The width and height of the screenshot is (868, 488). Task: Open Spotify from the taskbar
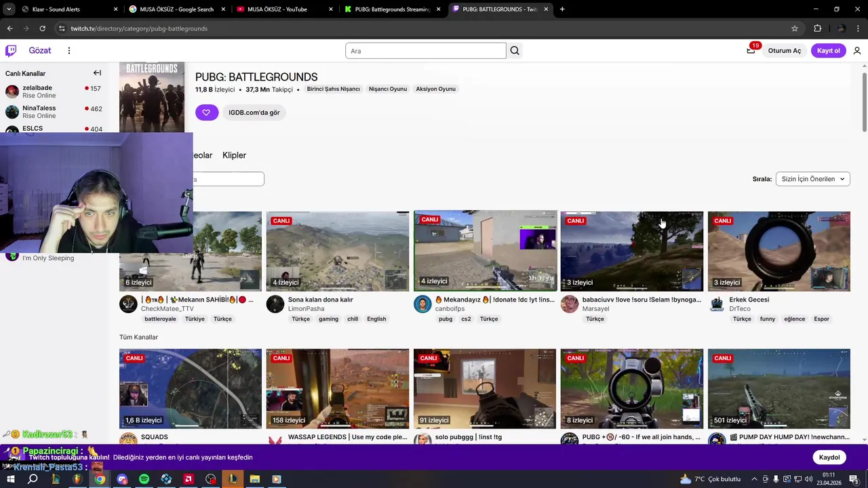144,479
